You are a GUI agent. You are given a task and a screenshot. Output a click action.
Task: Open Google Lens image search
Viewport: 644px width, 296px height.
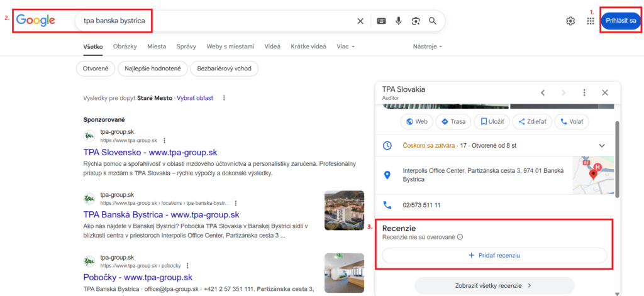[x=416, y=21]
